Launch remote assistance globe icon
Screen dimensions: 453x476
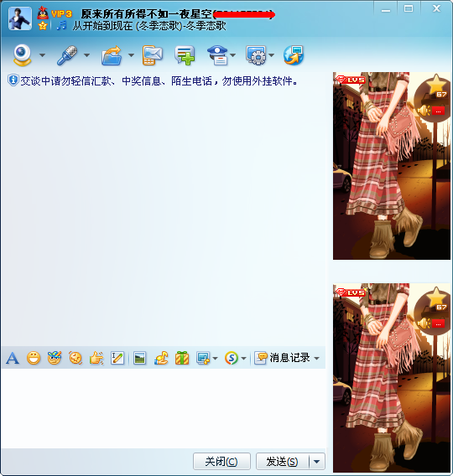pos(294,55)
